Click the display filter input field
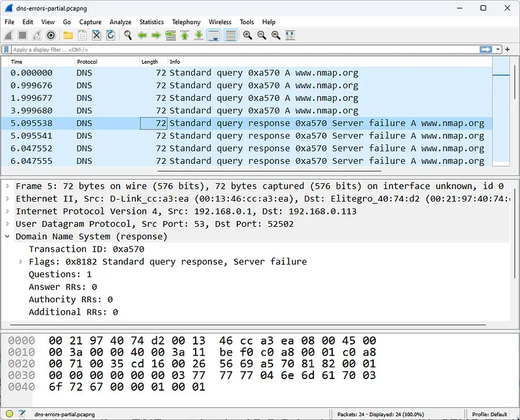This screenshot has height=420, width=520. tap(245, 49)
